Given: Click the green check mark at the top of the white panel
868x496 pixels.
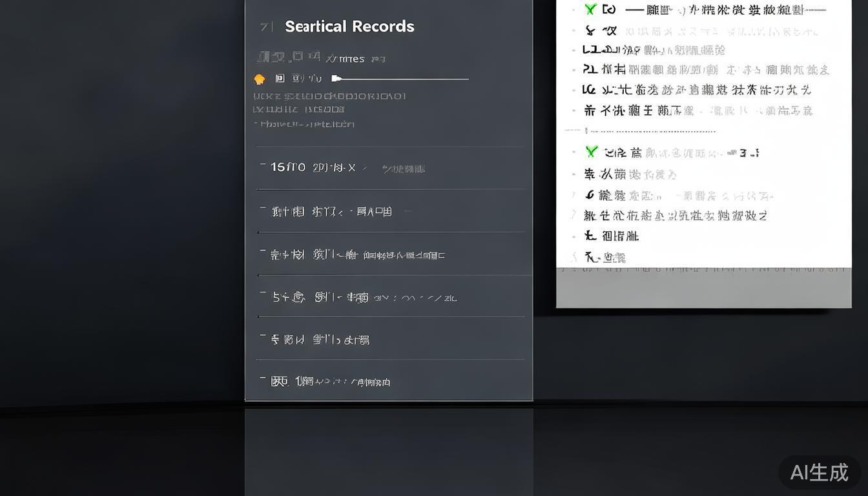Looking at the screenshot, I should pos(590,9).
